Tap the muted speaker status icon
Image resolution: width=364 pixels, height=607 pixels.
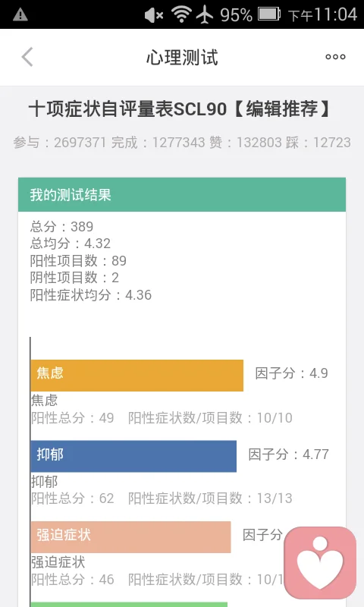tap(154, 15)
